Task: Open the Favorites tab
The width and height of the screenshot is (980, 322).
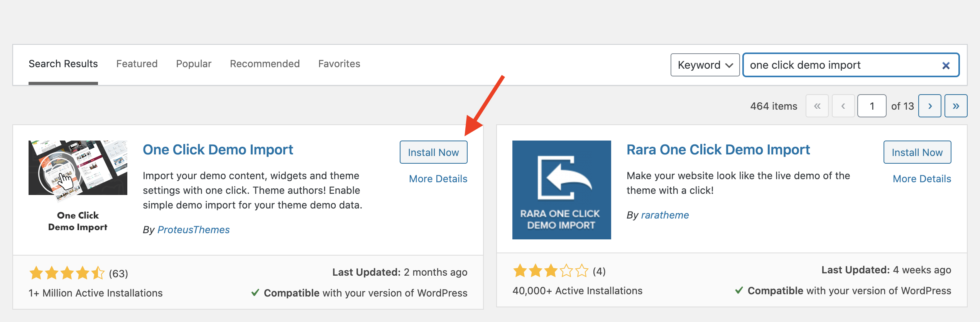Action: click(339, 64)
